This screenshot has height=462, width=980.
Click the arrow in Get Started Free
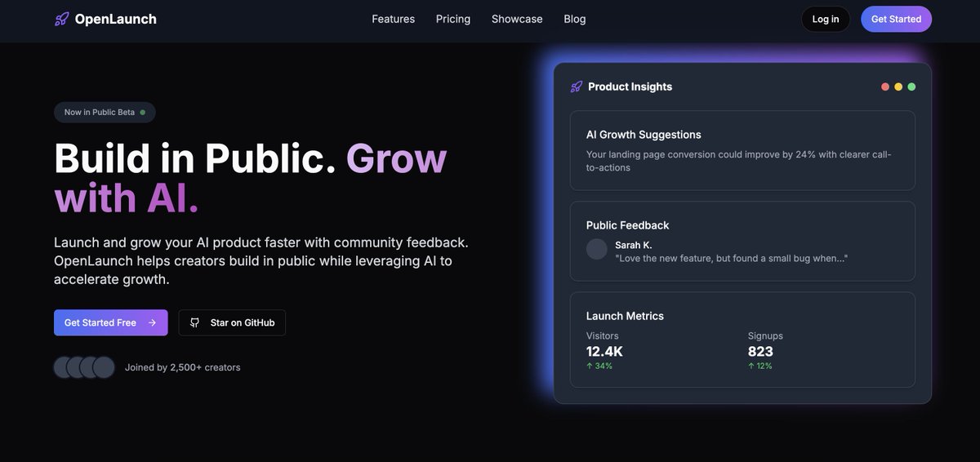(152, 322)
